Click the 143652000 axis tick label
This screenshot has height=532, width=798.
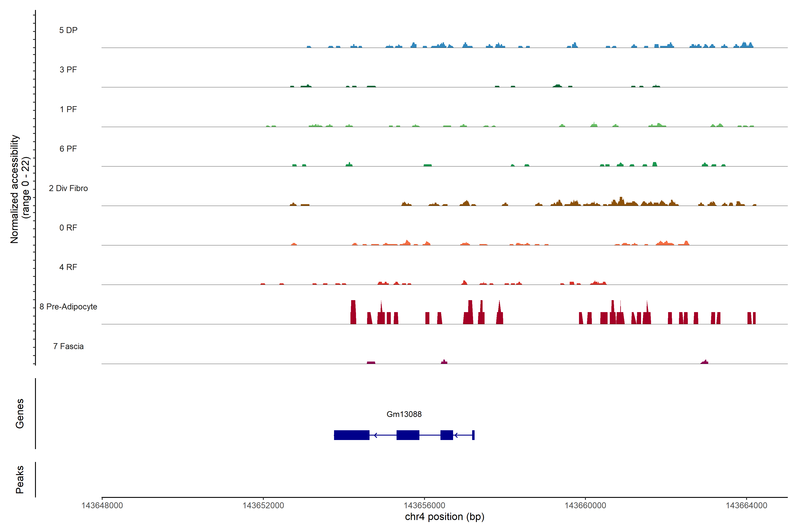(x=263, y=505)
